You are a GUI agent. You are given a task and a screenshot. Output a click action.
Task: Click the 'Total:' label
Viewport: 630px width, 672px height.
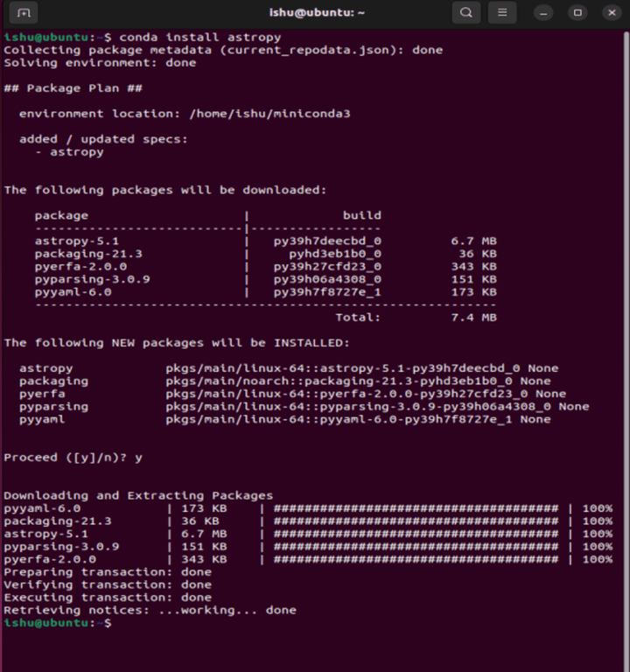tap(358, 318)
